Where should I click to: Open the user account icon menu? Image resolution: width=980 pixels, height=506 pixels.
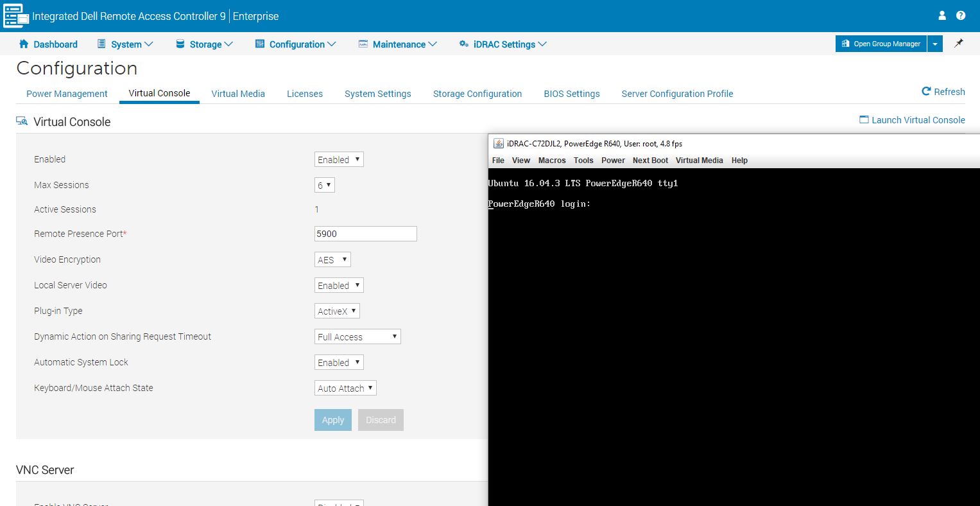(x=942, y=15)
